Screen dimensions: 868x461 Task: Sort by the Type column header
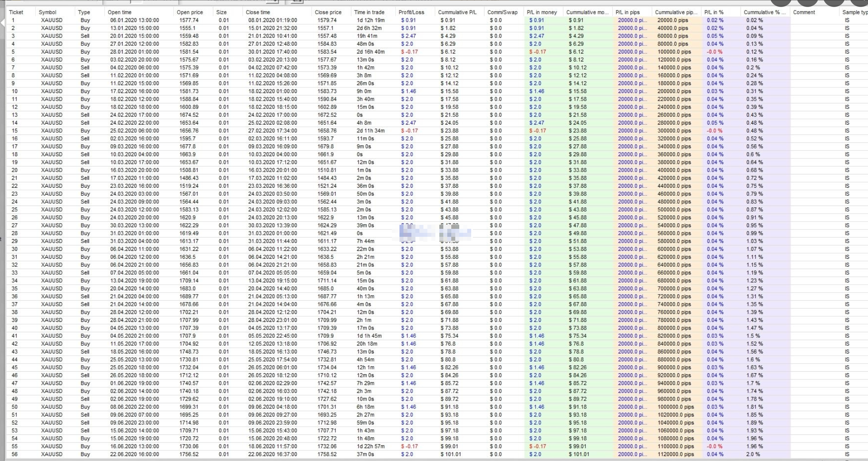pos(84,12)
